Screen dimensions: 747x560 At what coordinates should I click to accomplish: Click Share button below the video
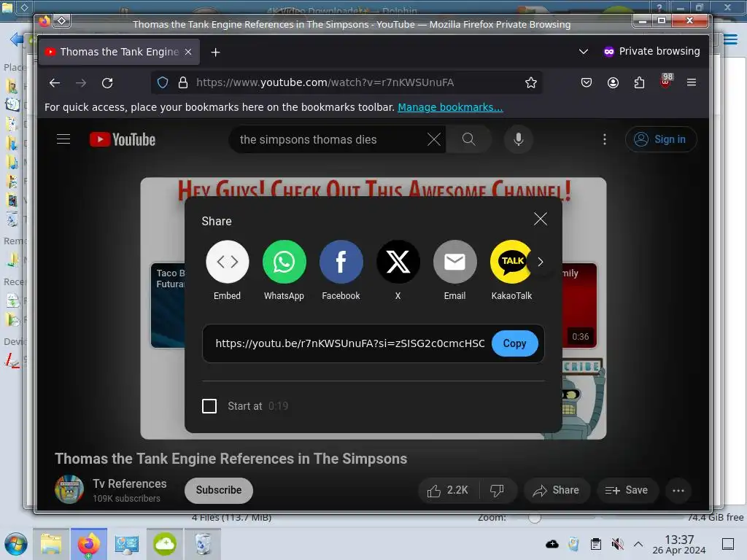point(557,491)
